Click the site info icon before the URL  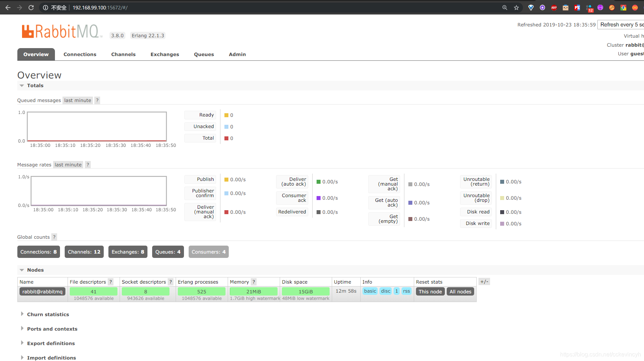coord(46,8)
